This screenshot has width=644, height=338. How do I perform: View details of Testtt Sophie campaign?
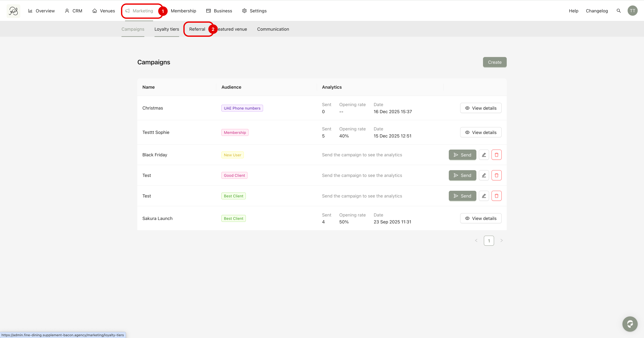click(480, 132)
